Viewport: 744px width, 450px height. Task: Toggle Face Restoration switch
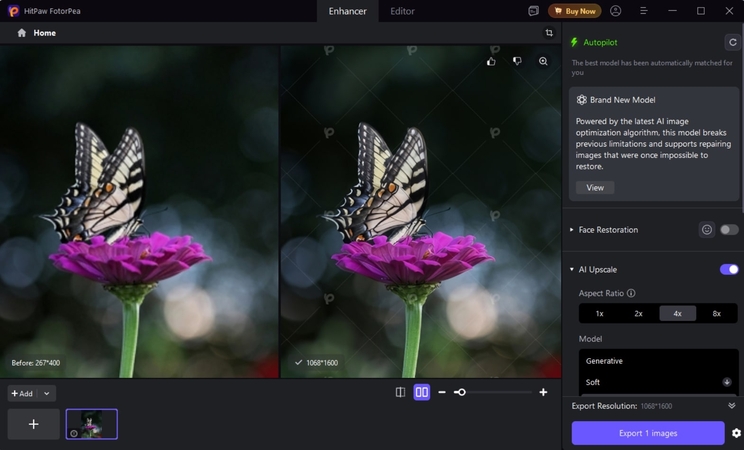pyautogui.click(x=729, y=230)
